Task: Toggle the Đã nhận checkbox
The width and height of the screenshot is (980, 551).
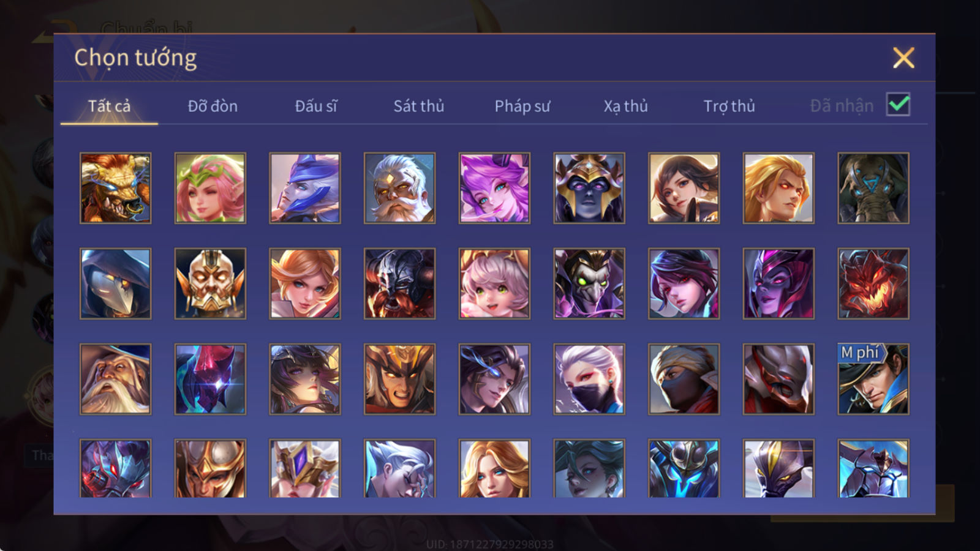Action: click(x=898, y=105)
